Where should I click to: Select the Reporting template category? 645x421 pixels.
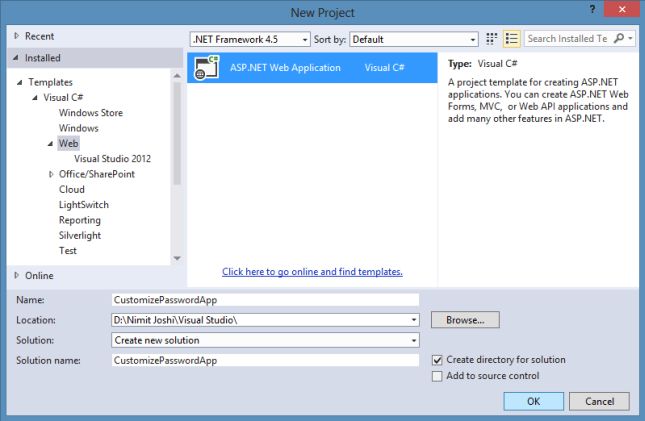pyautogui.click(x=79, y=220)
